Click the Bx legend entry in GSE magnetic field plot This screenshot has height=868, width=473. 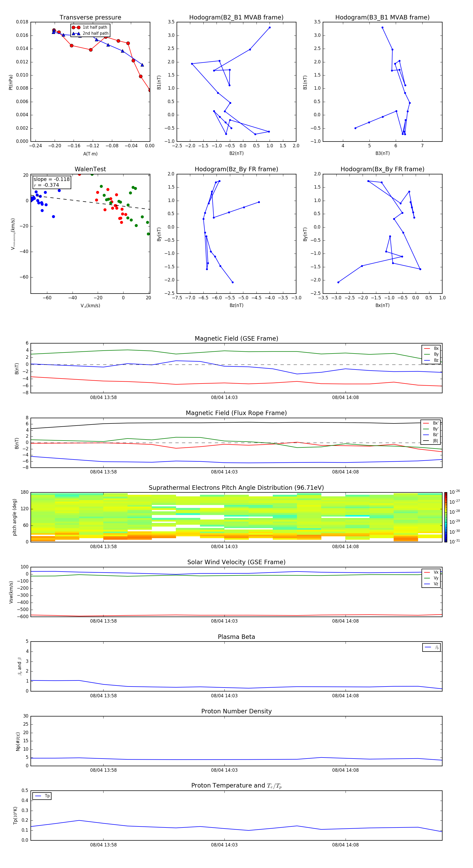tap(431, 349)
